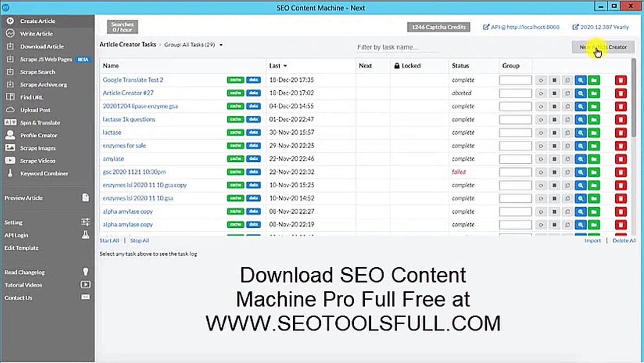Screen dimensions: 644x363
Task: Click Start All link
Action: coord(109,240)
